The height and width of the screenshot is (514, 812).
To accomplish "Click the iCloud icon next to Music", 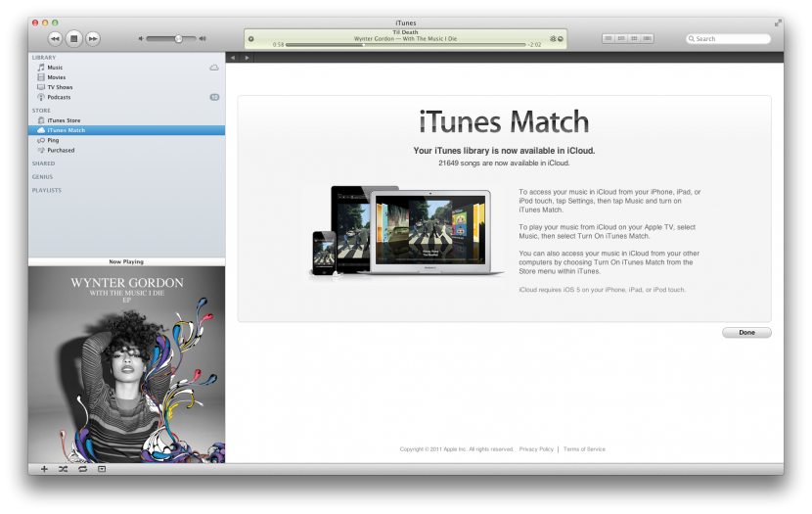I will point(214,68).
